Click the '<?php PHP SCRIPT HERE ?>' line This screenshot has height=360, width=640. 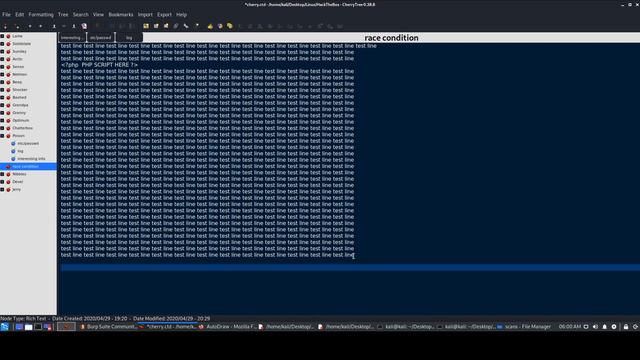(99, 65)
